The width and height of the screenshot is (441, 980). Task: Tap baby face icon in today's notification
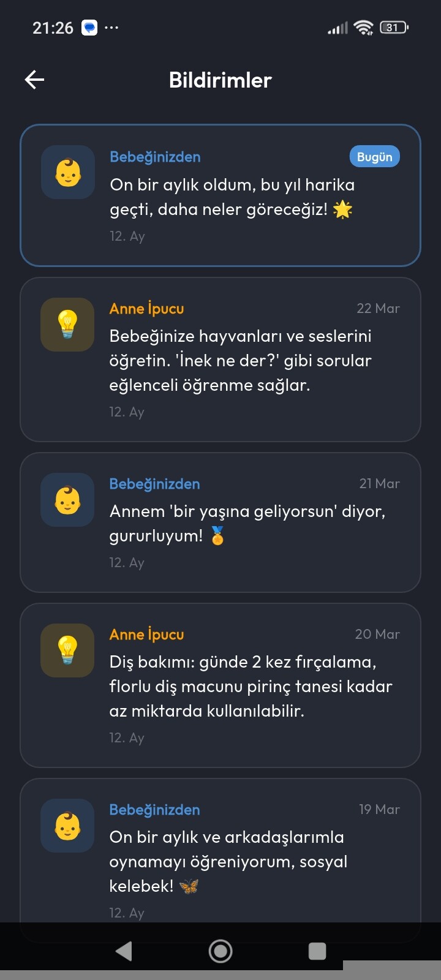[x=68, y=172]
